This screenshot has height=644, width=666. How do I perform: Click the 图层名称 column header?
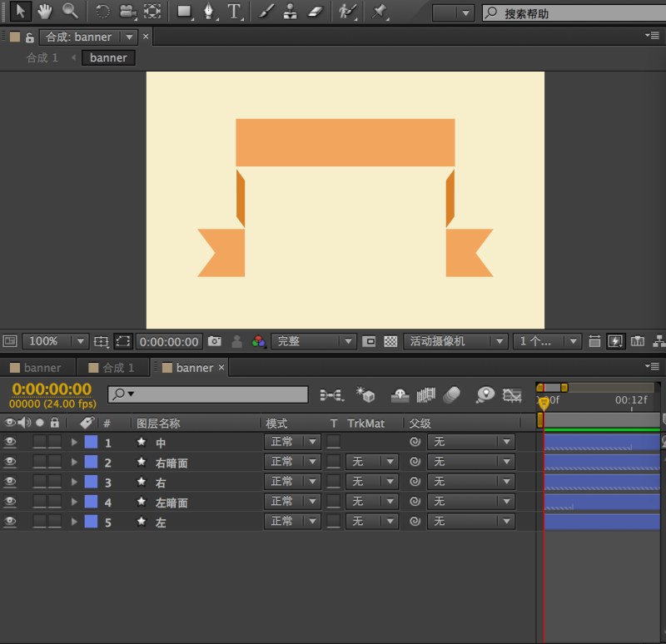[158, 424]
